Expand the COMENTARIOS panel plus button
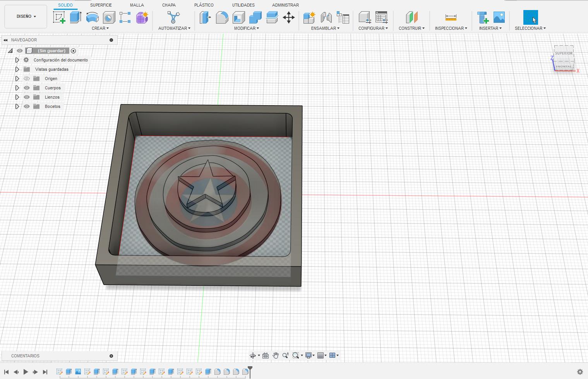Image resolution: width=588 pixels, height=379 pixels. pyautogui.click(x=111, y=356)
